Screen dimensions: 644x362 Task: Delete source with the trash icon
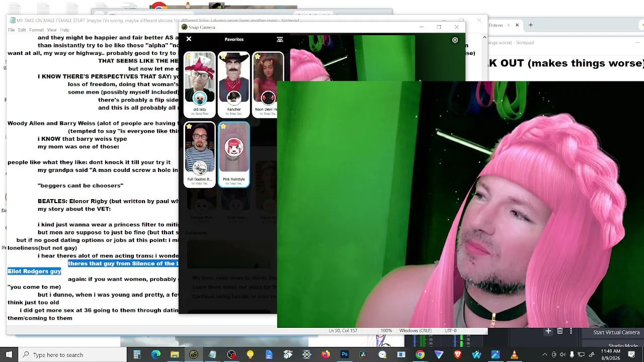pyautogui.click(x=559, y=331)
